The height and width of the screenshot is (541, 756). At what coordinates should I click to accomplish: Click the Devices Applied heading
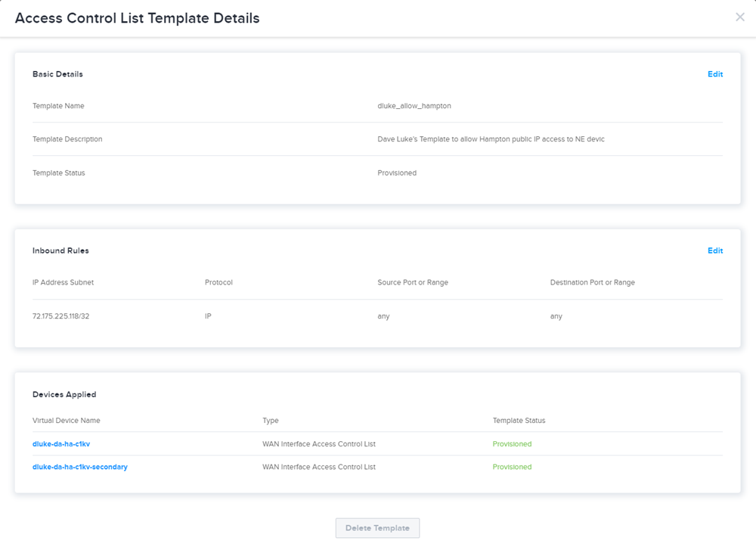point(64,394)
